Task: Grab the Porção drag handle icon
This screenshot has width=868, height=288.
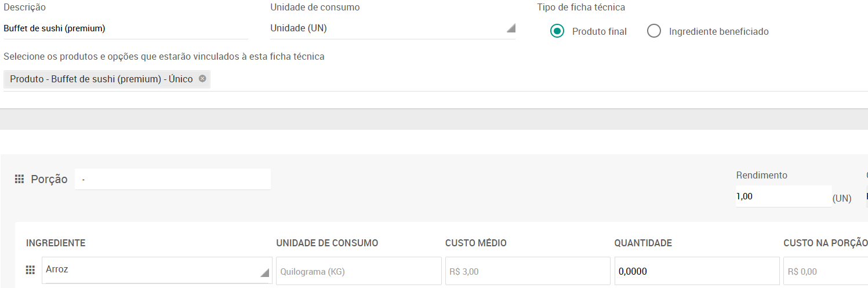Action: (19, 179)
